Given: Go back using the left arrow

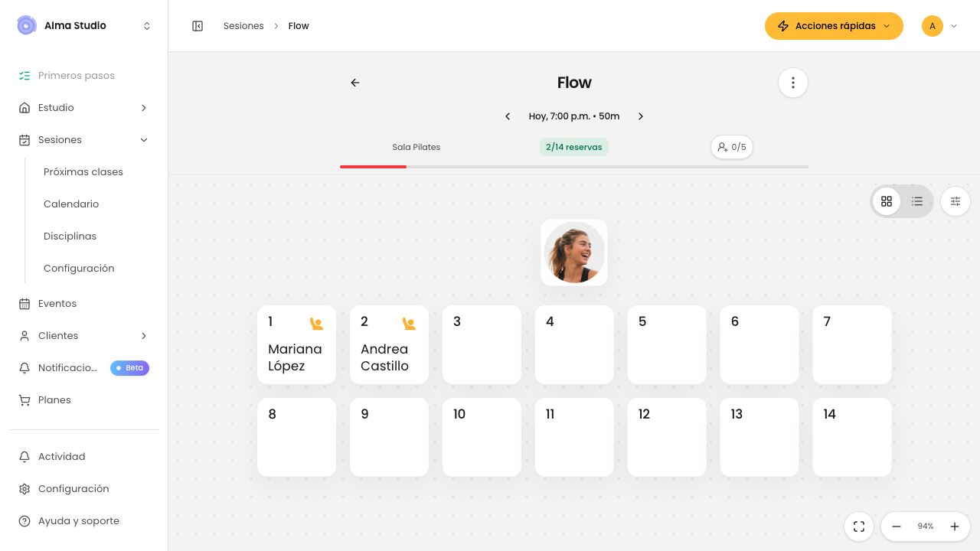Looking at the screenshot, I should pyautogui.click(x=355, y=83).
